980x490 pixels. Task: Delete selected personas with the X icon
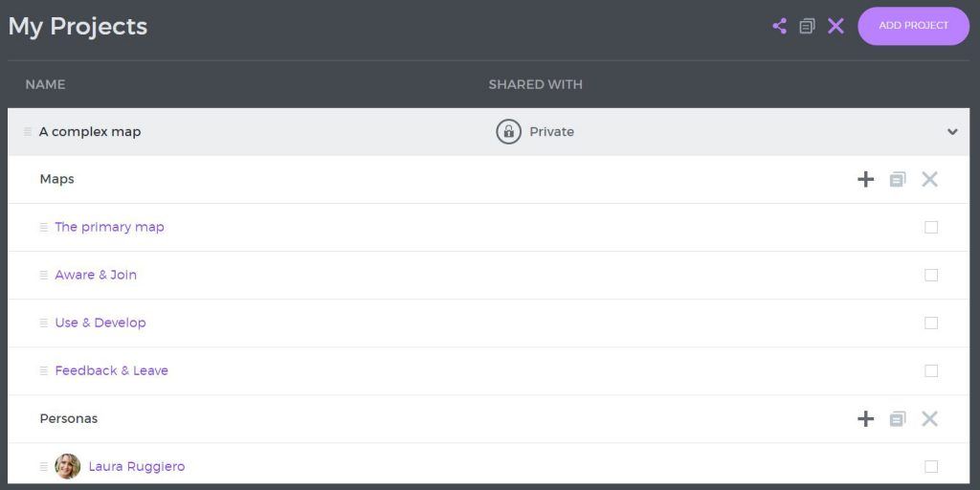click(x=929, y=419)
